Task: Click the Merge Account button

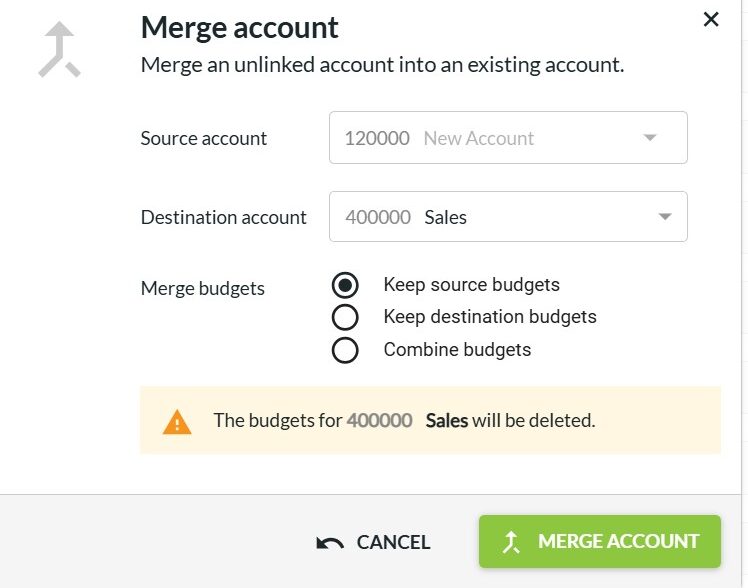Action: 600,541
